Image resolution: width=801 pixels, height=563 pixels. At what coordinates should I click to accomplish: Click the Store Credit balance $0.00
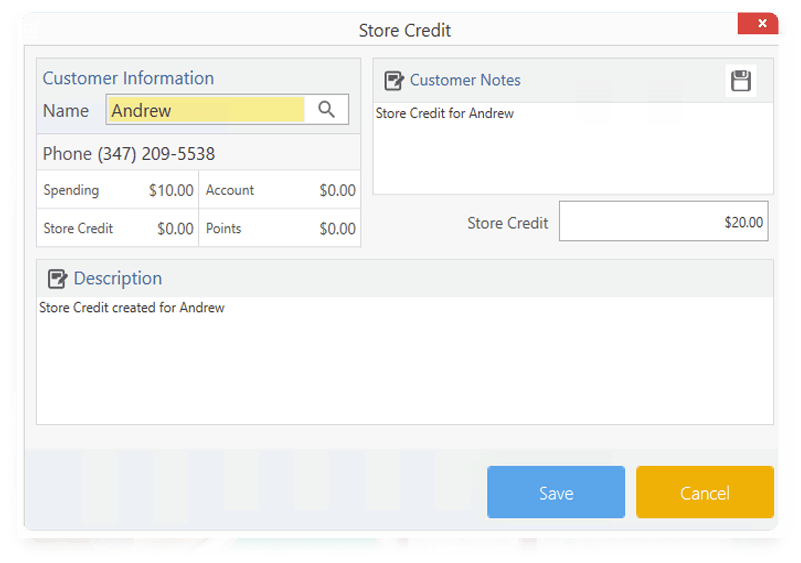(175, 229)
